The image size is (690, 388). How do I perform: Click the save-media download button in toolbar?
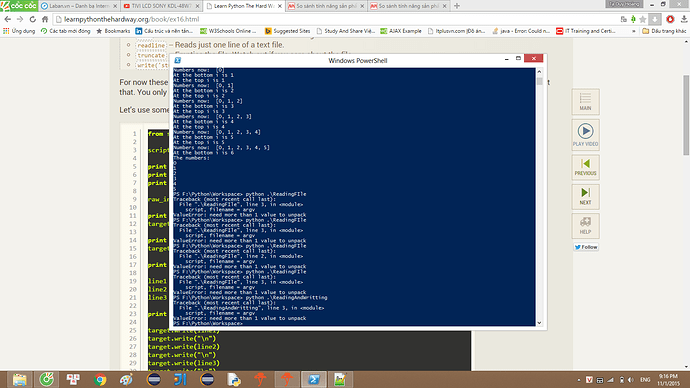pos(655,19)
